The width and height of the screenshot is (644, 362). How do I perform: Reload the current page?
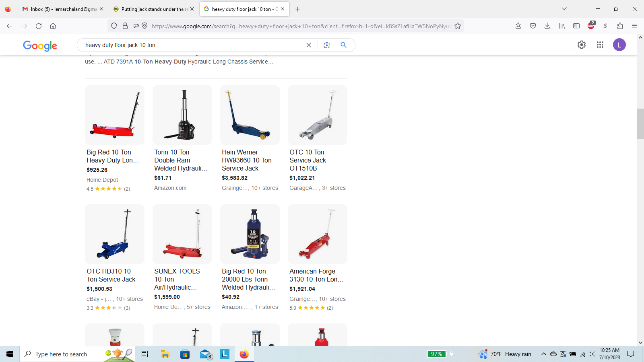click(x=39, y=26)
